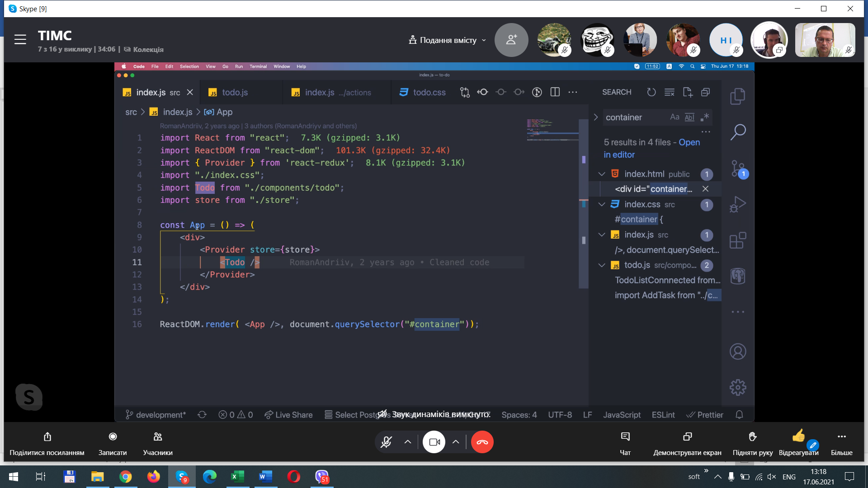
Task: Open Search in VS Code activity bar
Action: pyautogui.click(x=738, y=132)
